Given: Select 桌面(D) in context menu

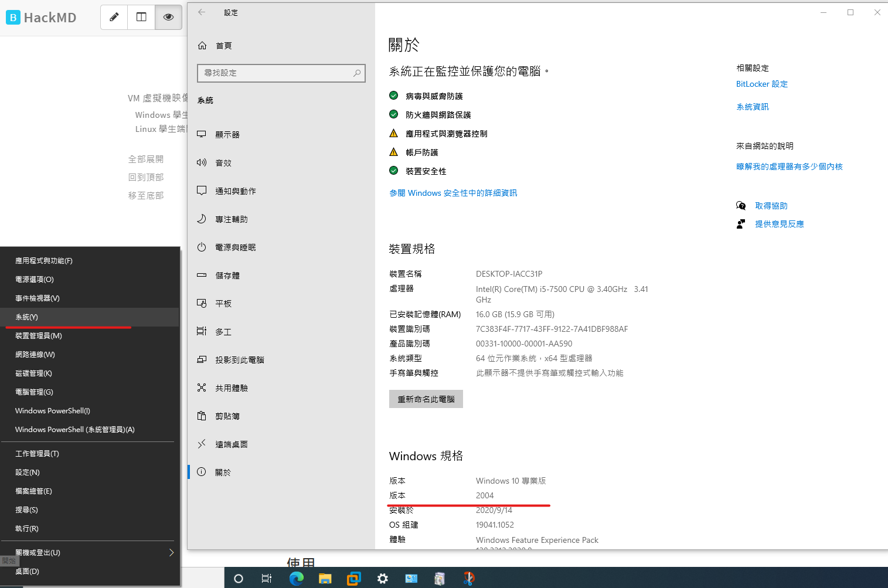Looking at the screenshot, I should (90, 572).
